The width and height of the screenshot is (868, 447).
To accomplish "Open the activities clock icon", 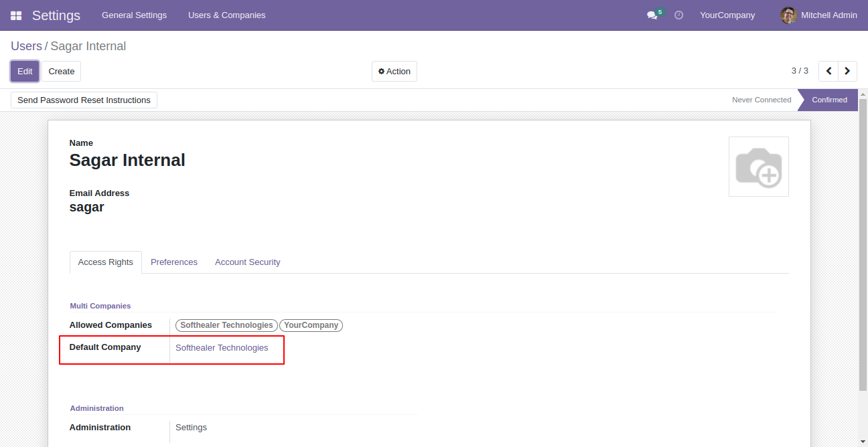I will click(678, 15).
